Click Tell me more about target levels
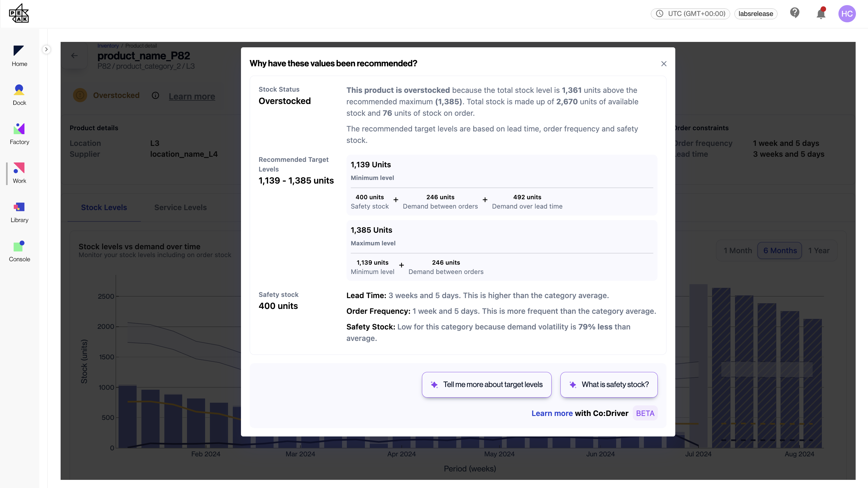Viewport: 868px width, 488px height. coord(486,385)
